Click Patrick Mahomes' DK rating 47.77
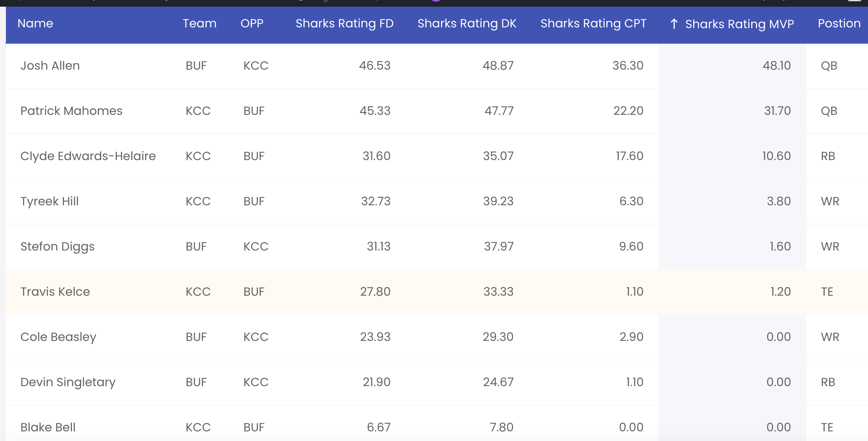Screen dimensions: 868x441 click(499, 111)
